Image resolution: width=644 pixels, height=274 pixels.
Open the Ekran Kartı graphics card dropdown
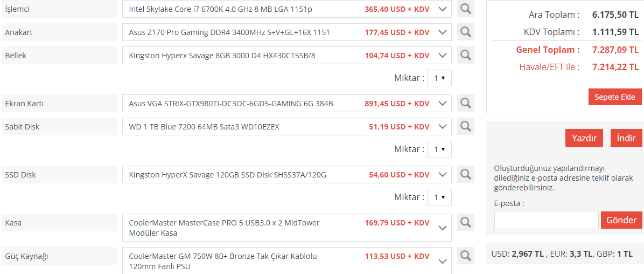click(443, 103)
